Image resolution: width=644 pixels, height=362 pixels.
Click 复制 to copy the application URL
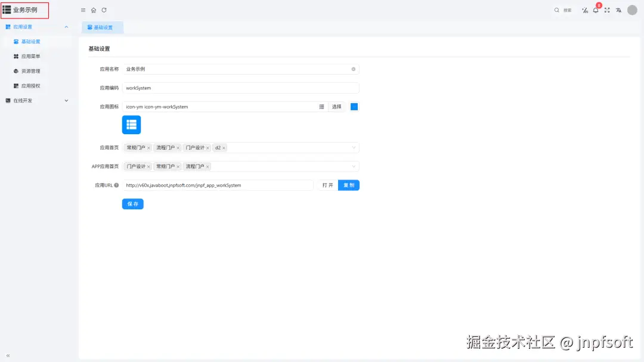(x=349, y=185)
